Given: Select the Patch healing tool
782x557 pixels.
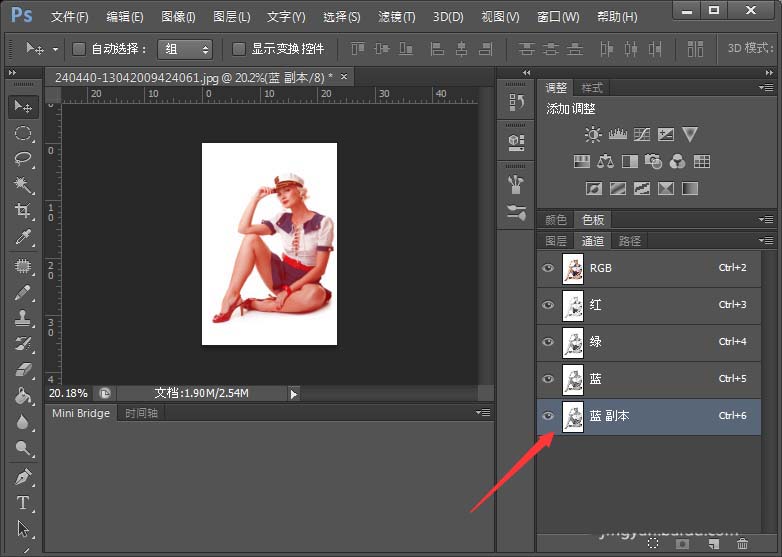Looking at the screenshot, I should [x=23, y=267].
